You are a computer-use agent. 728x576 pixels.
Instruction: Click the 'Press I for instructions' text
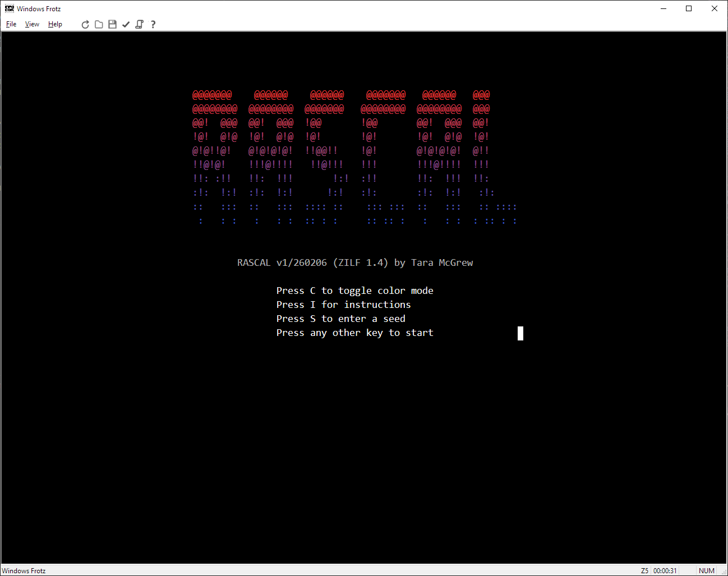(343, 305)
